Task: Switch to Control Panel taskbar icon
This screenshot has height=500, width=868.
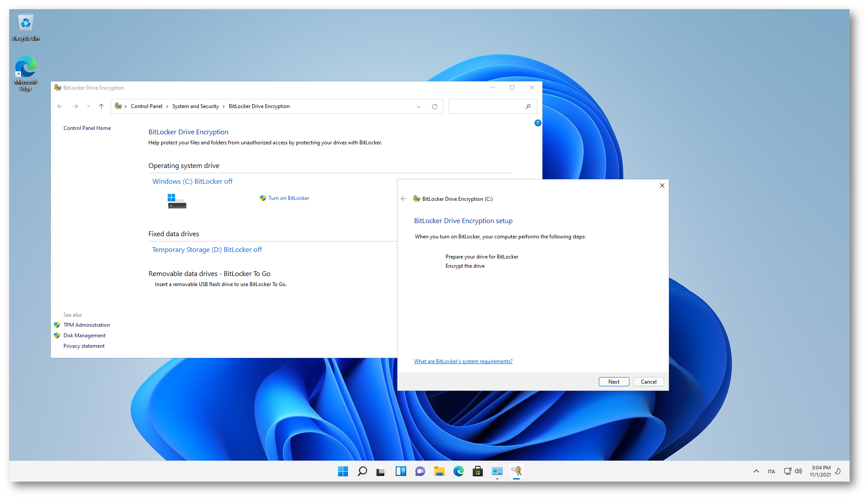Action: click(x=497, y=471)
